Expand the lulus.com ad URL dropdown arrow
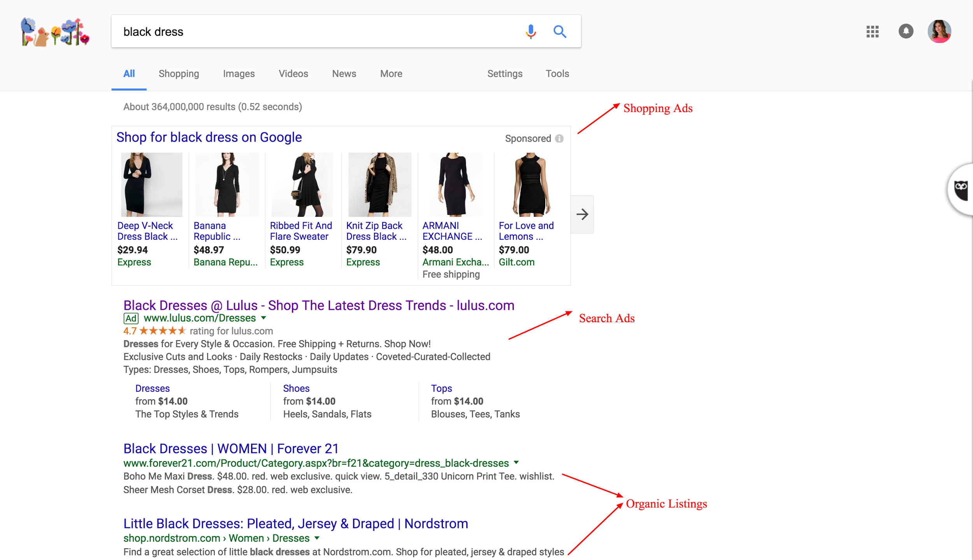The image size is (973, 560). point(264,318)
